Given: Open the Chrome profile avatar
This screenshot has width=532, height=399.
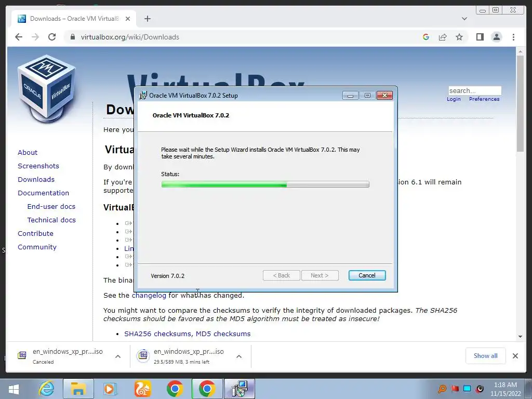Looking at the screenshot, I should tap(496, 37).
